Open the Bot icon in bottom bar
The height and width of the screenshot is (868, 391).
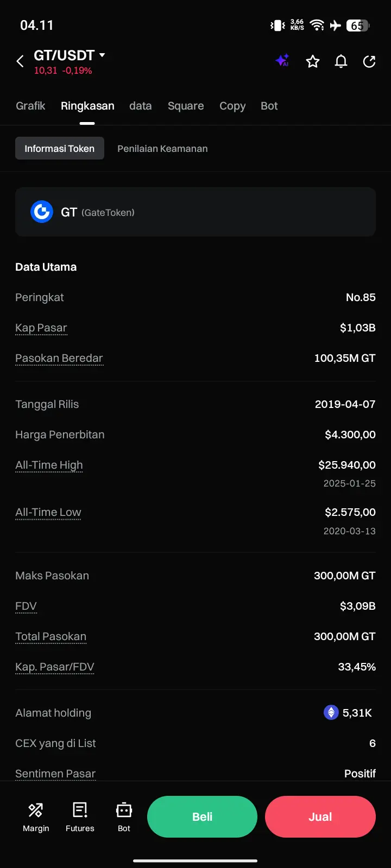click(x=124, y=816)
